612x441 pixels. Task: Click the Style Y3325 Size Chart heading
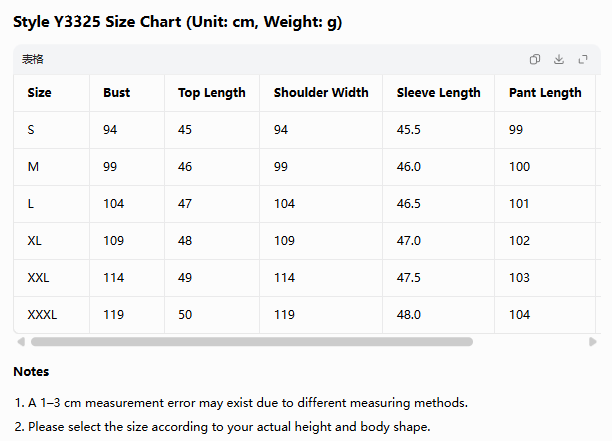[x=178, y=22]
